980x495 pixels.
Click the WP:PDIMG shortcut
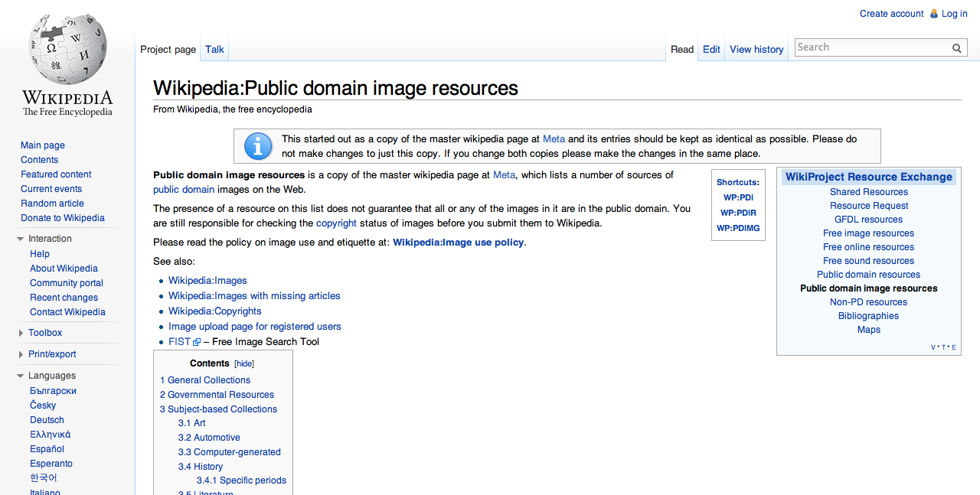[738, 228]
